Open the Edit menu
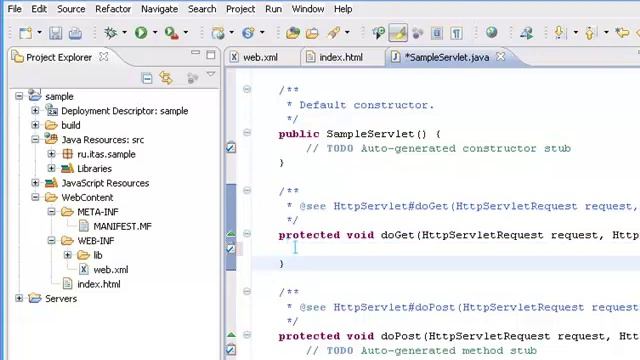Image resolution: width=640 pixels, height=360 pixels. coord(39,9)
